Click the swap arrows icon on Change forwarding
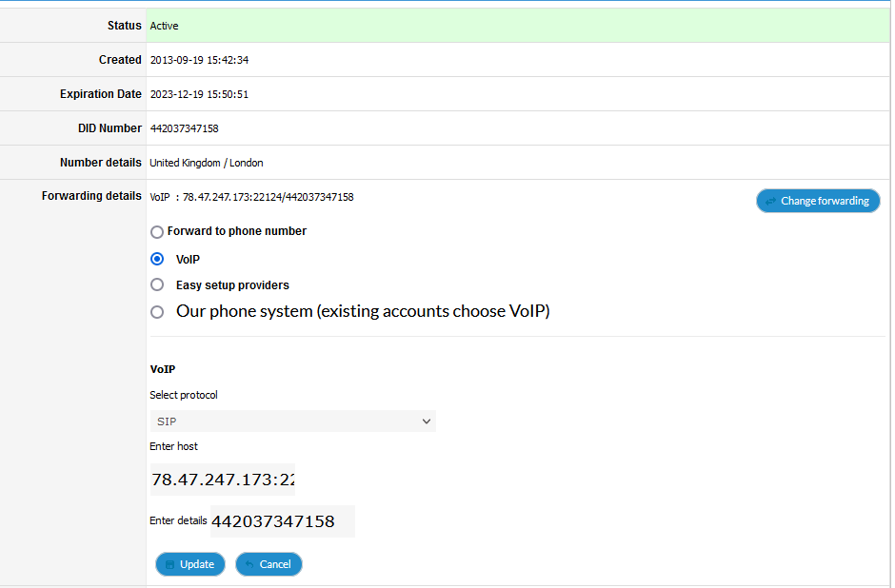The height and width of the screenshot is (588, 895). 770,202
